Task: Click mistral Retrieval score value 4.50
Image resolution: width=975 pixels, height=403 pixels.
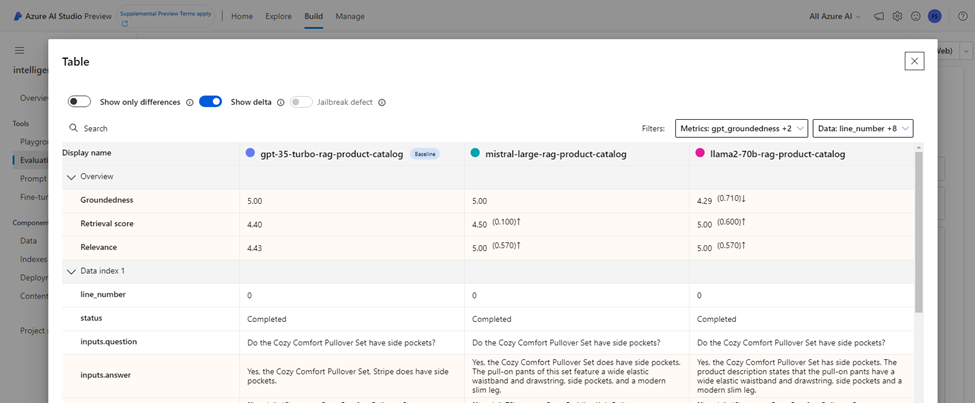Action: tap(479, 225)
